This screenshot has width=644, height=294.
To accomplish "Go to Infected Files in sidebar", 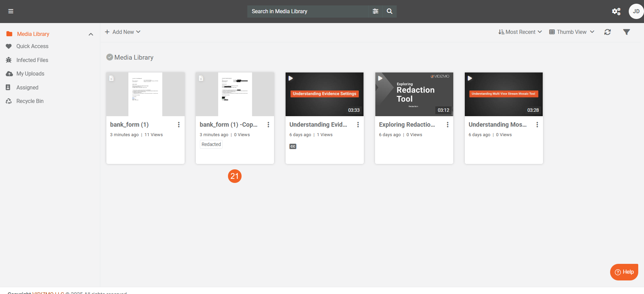I will (32, 60).
